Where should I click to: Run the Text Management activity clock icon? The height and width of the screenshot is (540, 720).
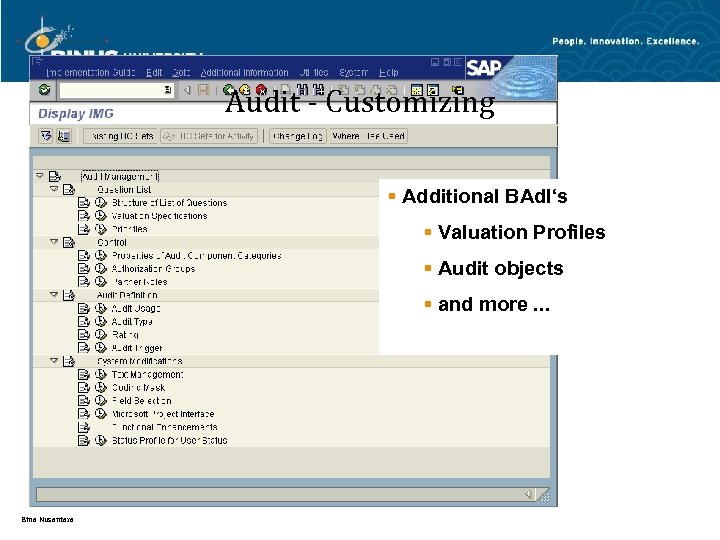(101, 374)
